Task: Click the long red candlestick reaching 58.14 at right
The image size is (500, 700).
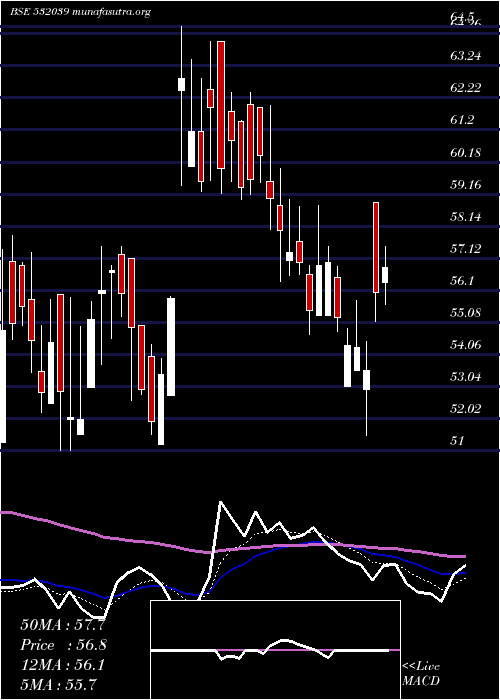Action: click(x=376, y=248)
